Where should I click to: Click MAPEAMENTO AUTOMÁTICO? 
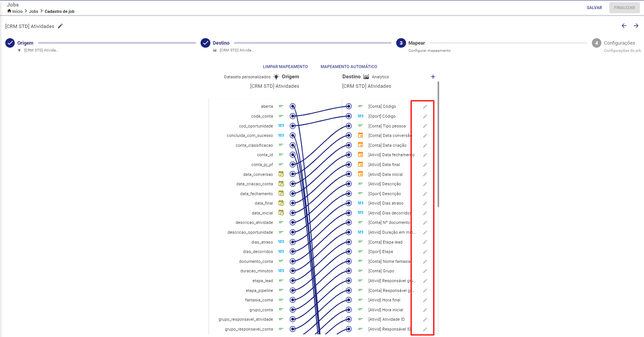pyautogui.click(x=349, y=67)
